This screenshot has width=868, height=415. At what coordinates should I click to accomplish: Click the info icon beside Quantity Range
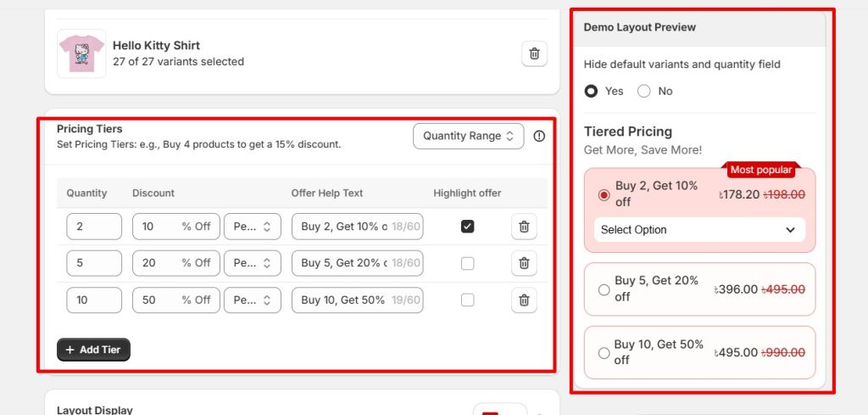click(x=539, y=136)
